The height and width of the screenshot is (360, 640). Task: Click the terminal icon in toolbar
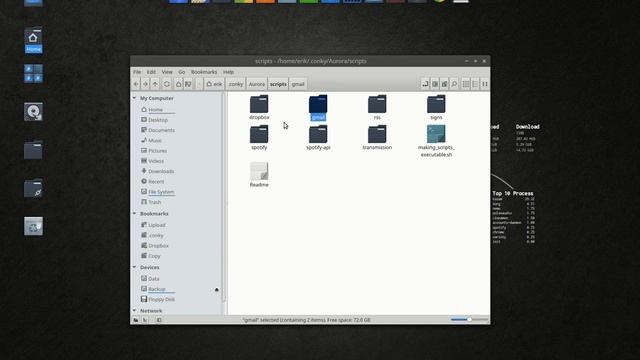click(x=435, y=84)
